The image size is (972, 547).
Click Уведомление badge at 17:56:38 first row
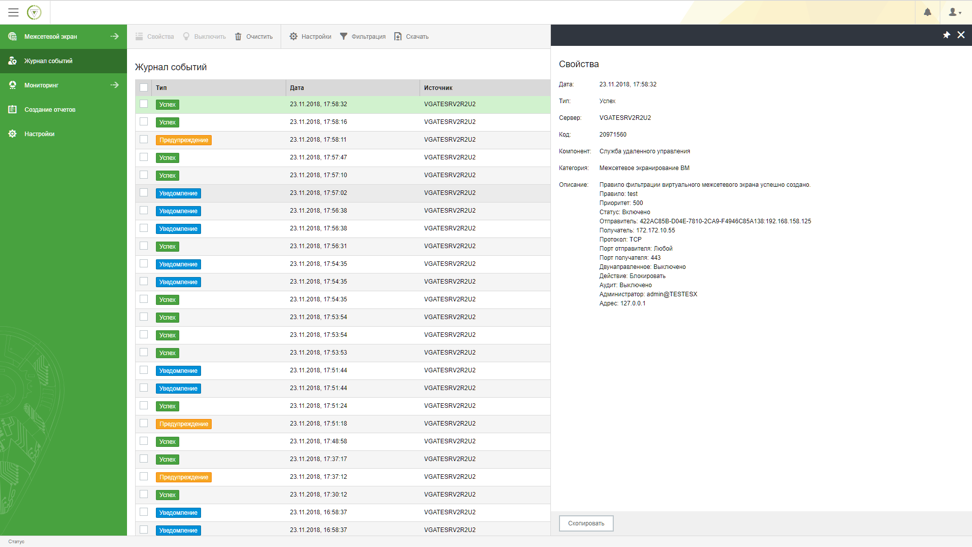coord(178,211)
